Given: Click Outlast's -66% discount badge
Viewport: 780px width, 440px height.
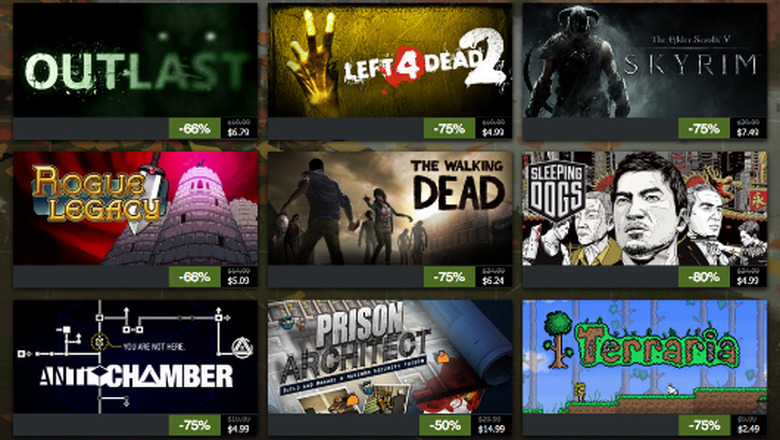Looking at the screenshot, I should point(195,129).
